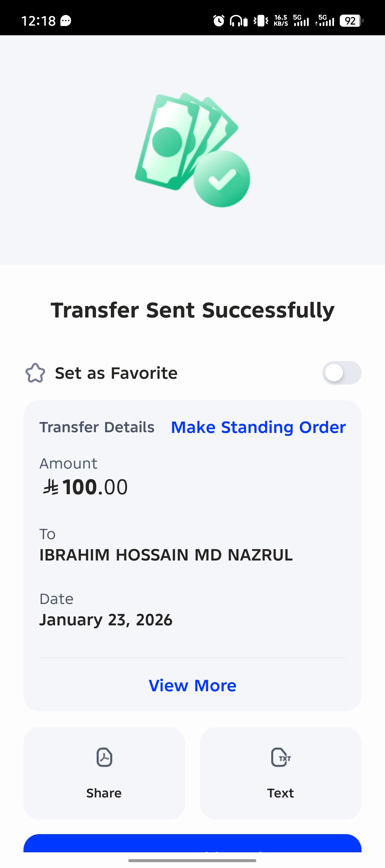Tap the 12:18 clock in status bar

click(x=38, y=21)
